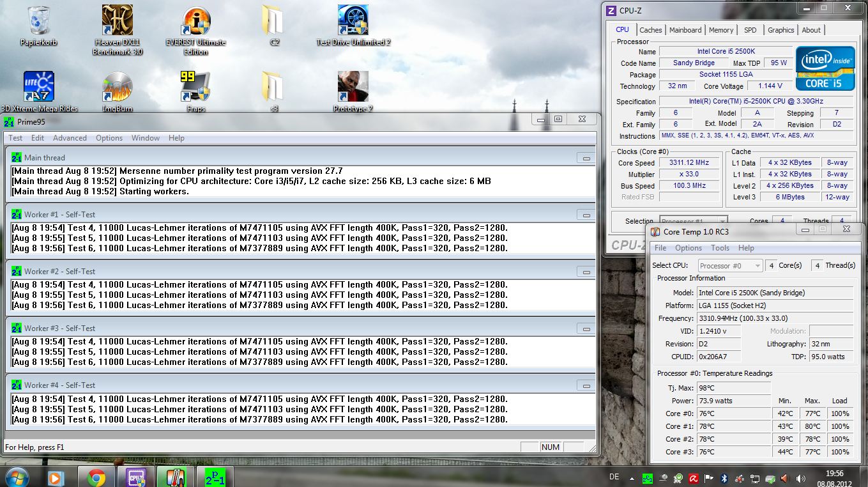
Task: Switch to the Memory tab in CPU-Z
Action: point(721,30)
